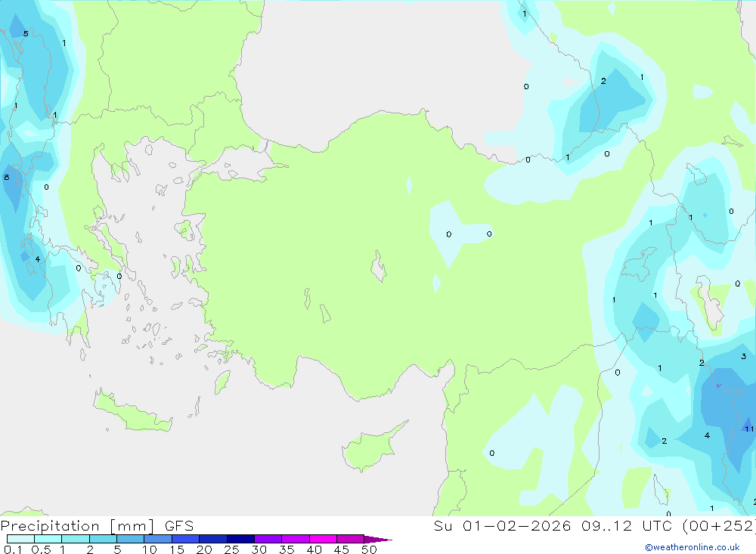Click the 0.5 legend scale label

point(41,549)
